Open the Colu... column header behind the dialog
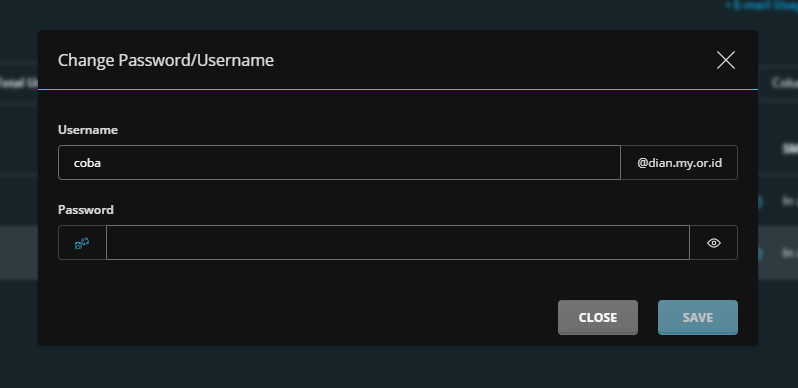 (785, 82)
